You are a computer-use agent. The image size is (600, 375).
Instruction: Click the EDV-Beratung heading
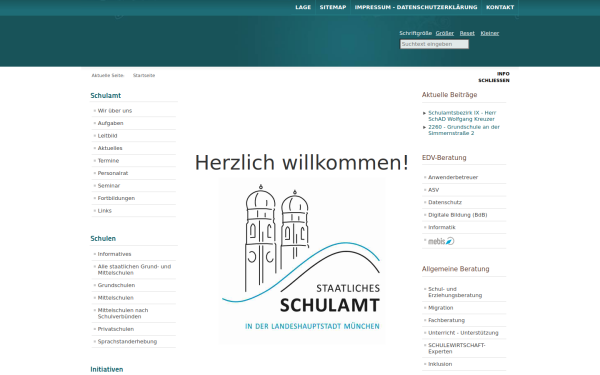pos(444,158)
